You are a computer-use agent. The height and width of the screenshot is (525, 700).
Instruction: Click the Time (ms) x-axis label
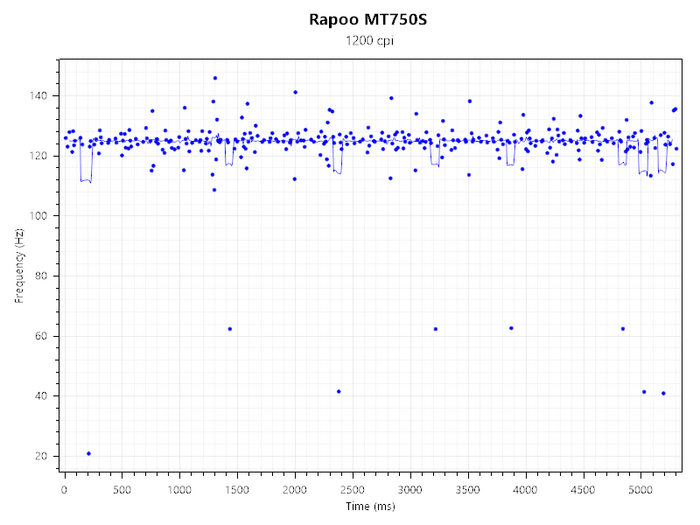(x=372, y=507)
